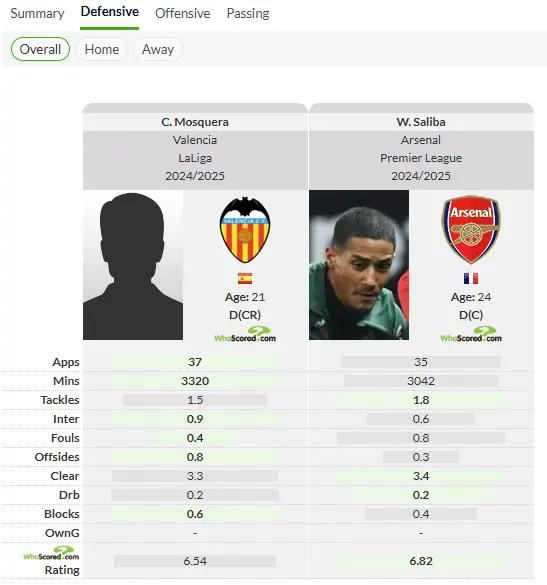Click WhoScored logo under Mosquera's position
Image resolution: width=547 pixels, height=585 pixels.
click(245, 334)
